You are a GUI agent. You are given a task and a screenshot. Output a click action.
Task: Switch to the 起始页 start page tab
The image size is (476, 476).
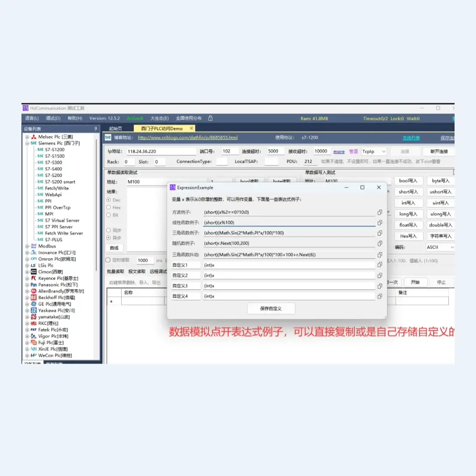(115, 129)
